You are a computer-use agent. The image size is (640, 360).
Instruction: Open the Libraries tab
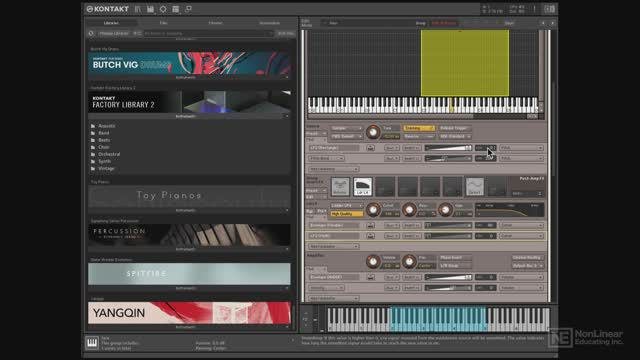click(x=111, y=23)
